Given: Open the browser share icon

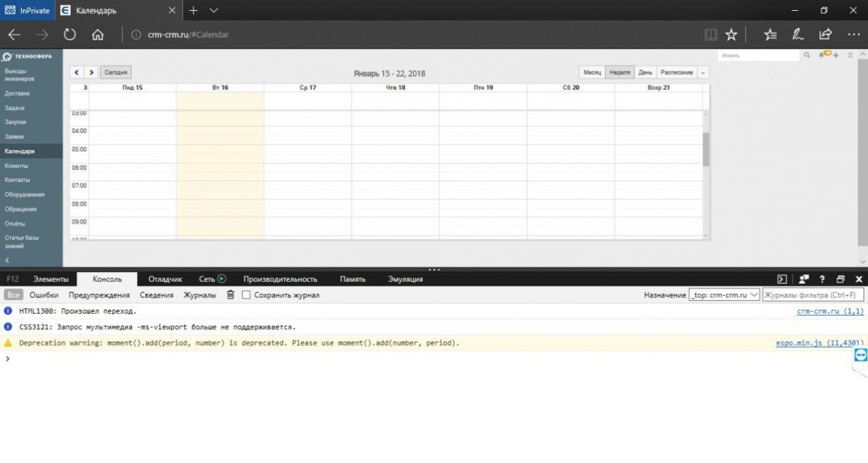Looking at the screenshot, I should [x=825, y=35].
